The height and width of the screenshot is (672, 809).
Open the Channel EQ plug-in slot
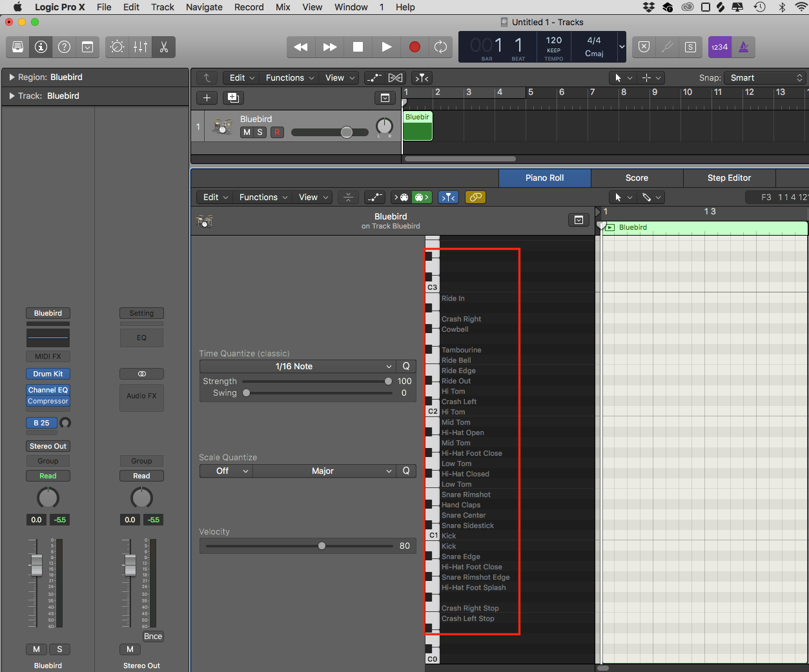click(48, 390)
